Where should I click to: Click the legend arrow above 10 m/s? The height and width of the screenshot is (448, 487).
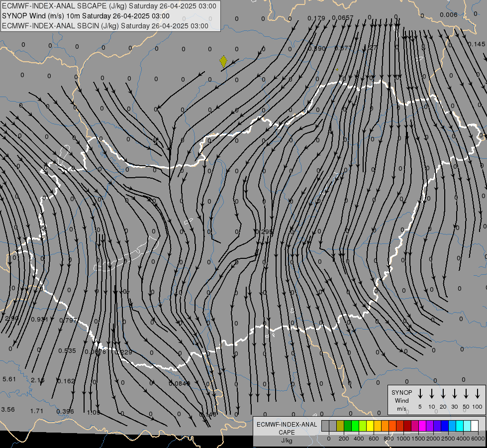(431, 394)
